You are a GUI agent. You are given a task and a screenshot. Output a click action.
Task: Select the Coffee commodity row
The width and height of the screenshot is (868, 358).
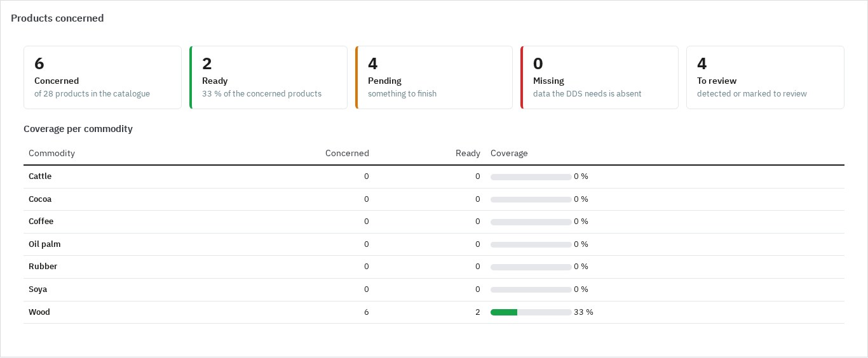[x=434, y=222]
